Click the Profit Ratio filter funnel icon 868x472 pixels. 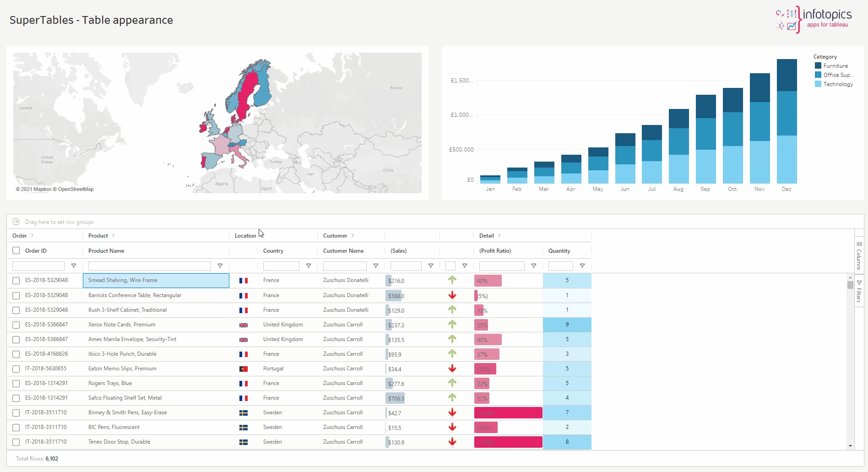tap(533, 266)
